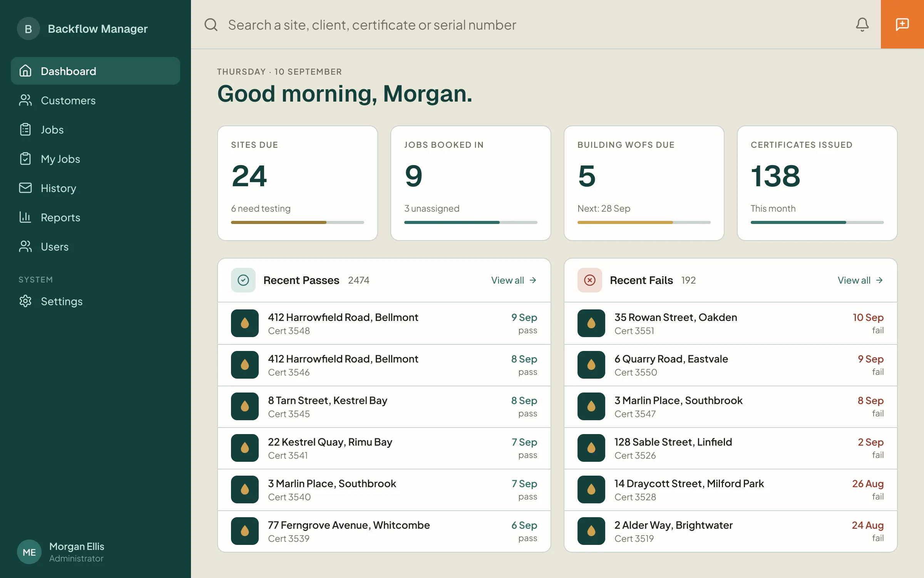Open Settings under System
Screen dimensions: 924x578
tap(95, 301)
